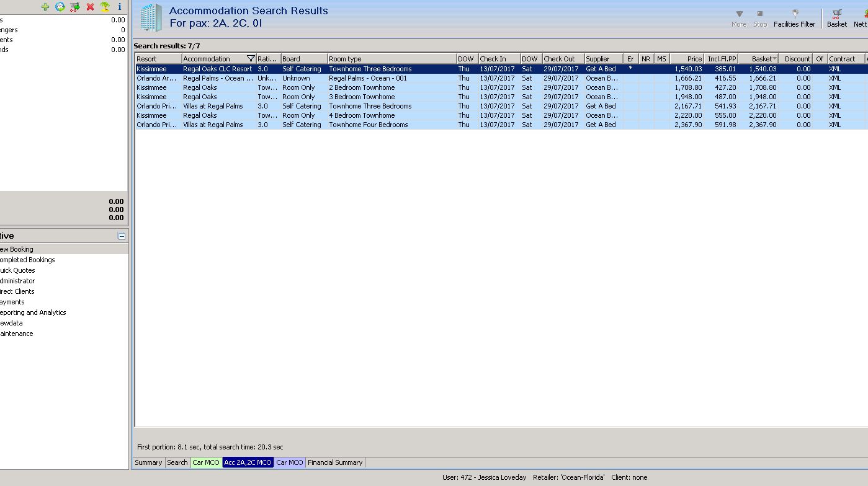Click the DOW header preceding Check Out
This screenshot has width=868, height=486.
(x=531, y=59)
